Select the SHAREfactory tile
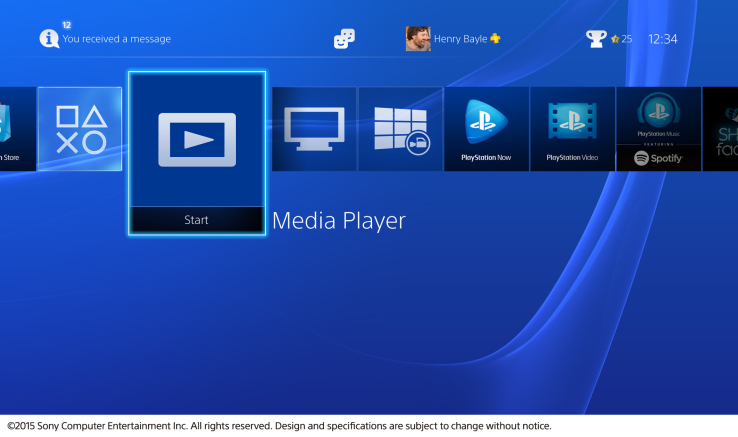The width and height of the screenshot is (738, 437). tap(724, 129)
